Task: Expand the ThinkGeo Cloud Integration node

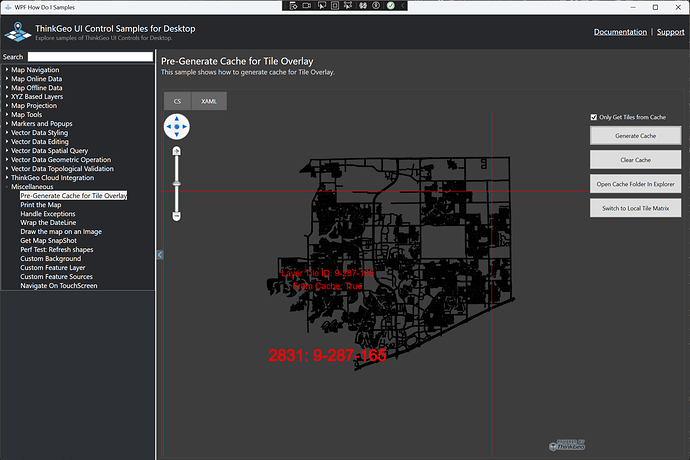Action: [7, 177]
